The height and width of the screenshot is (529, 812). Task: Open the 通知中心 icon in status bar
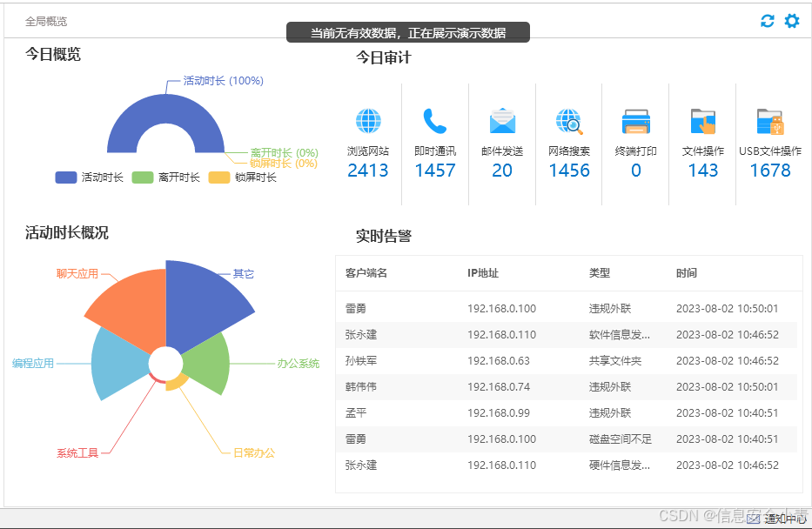click(x=754, y=519)
